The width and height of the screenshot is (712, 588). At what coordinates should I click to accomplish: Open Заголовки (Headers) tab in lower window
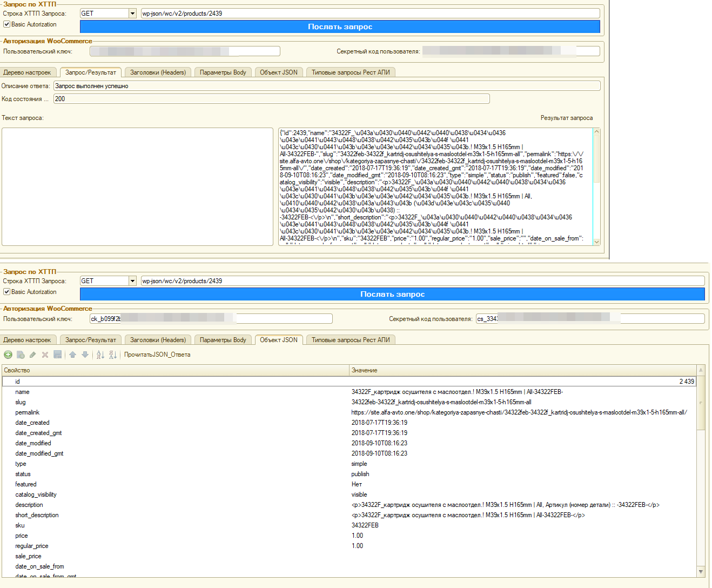coord(158,340)
